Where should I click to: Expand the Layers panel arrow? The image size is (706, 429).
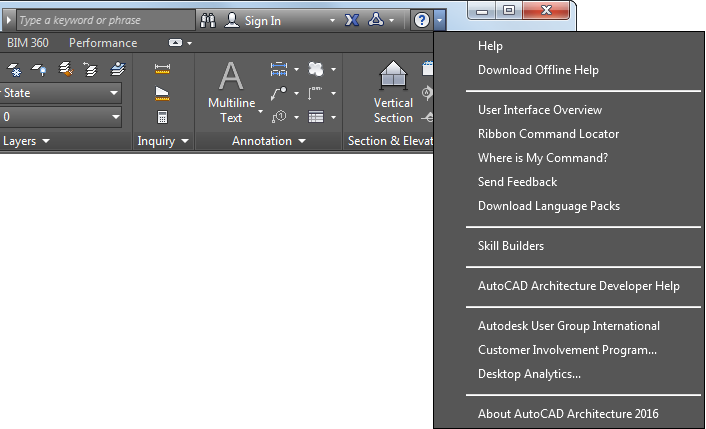tap(46, 141)
